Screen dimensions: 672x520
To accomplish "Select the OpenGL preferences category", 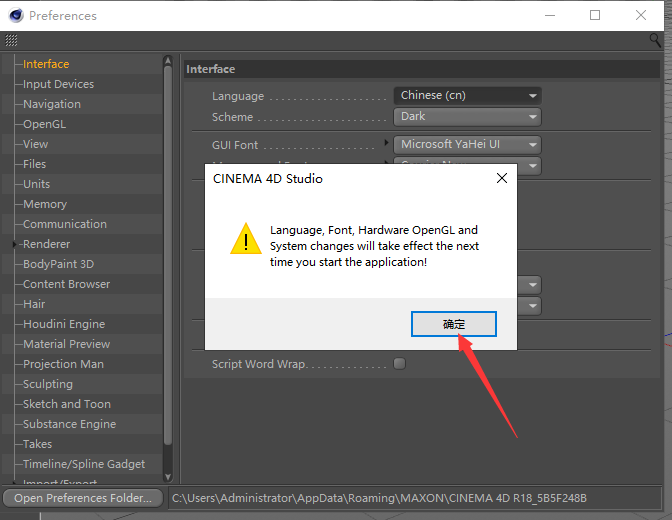I will (43, 124).
